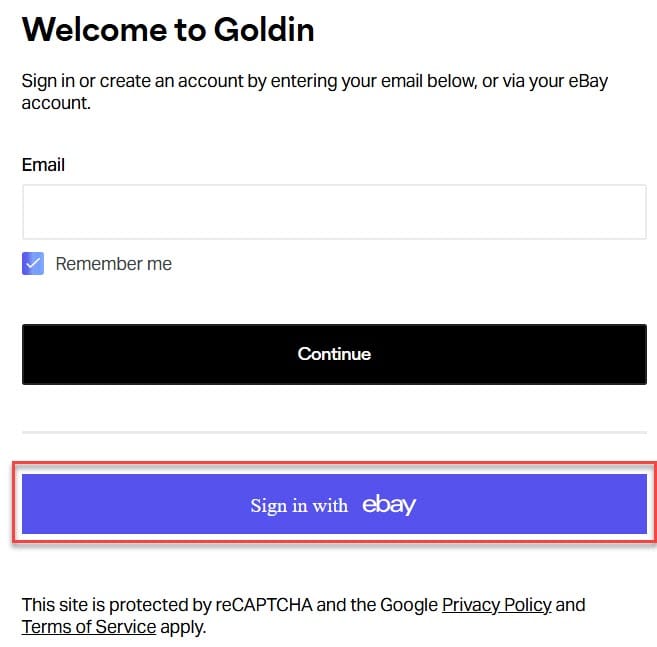
Task: Click the Email label above the field
Action: click(x=43, y=165)
